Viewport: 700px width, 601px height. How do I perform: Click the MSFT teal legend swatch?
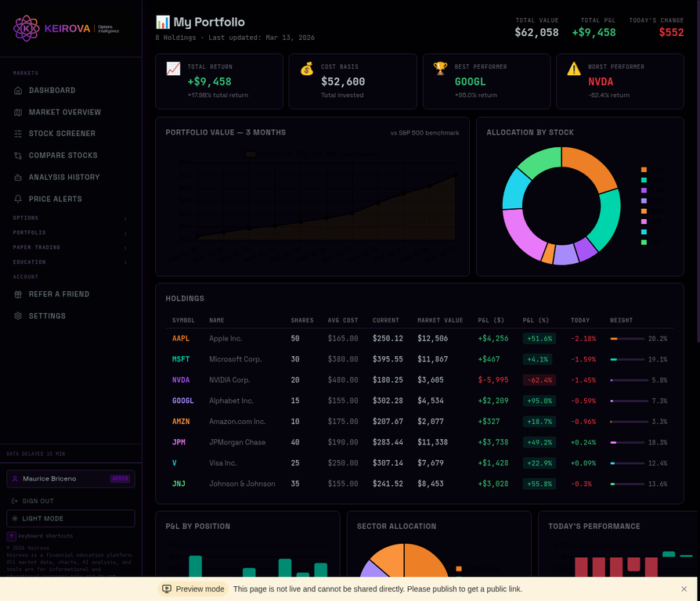[644, 180]
